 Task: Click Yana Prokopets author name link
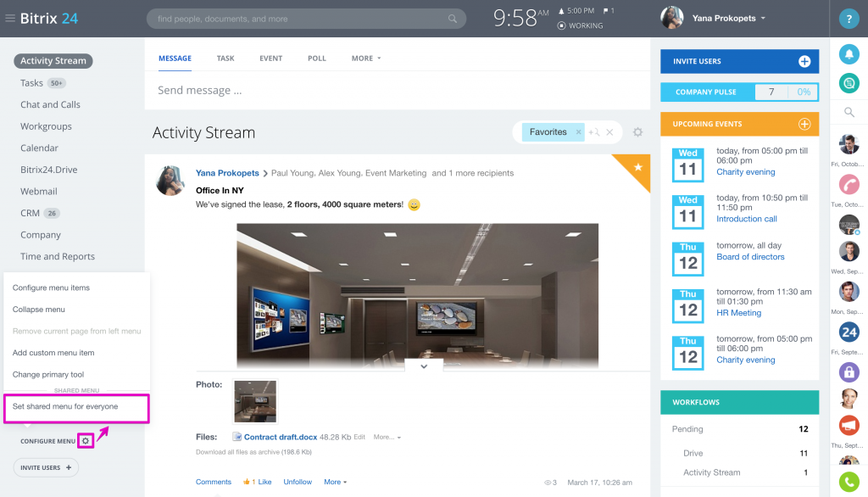(227, 173)
